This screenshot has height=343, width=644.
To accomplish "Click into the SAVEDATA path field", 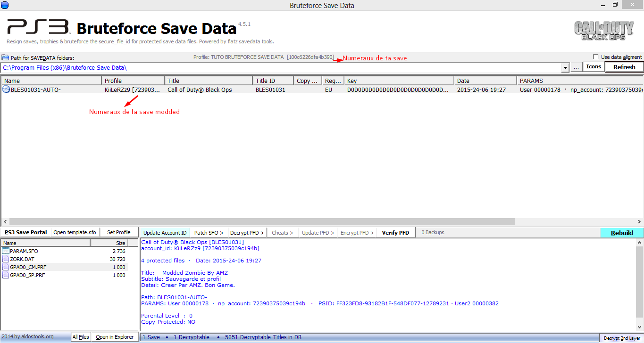I will pyautogui.click(x=282, y=67).
